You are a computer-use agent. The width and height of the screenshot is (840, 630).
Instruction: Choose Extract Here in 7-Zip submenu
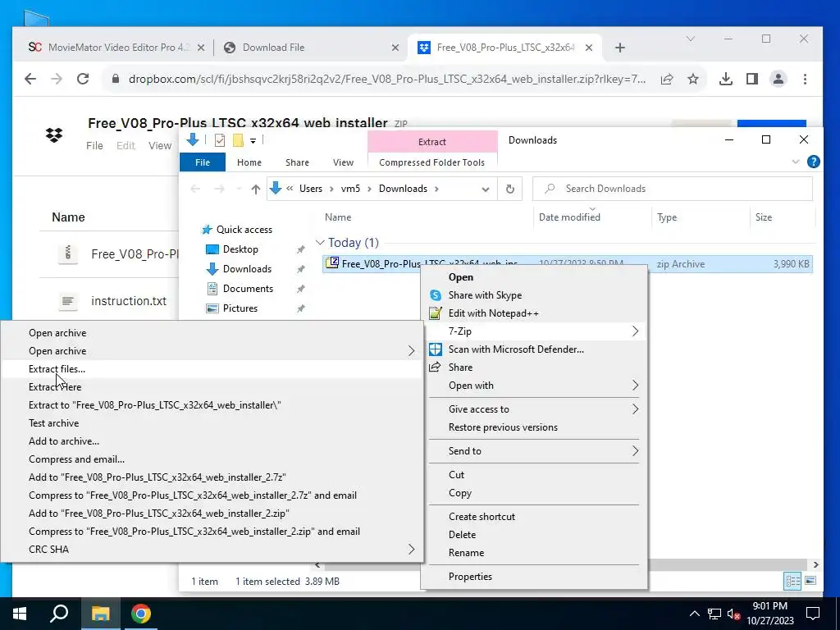point(212,387)
